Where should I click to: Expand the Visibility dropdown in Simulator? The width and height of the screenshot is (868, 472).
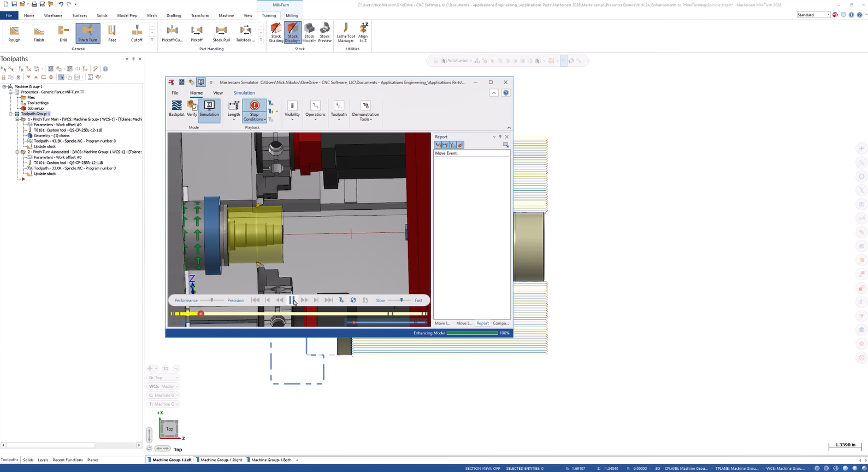click(x=292, y=110)
